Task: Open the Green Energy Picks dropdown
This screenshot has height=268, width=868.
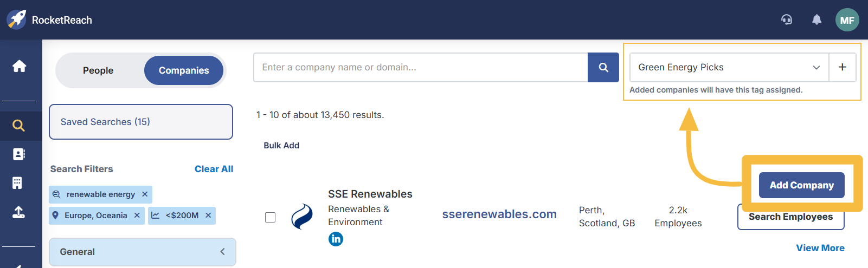Action: [729, 67]
